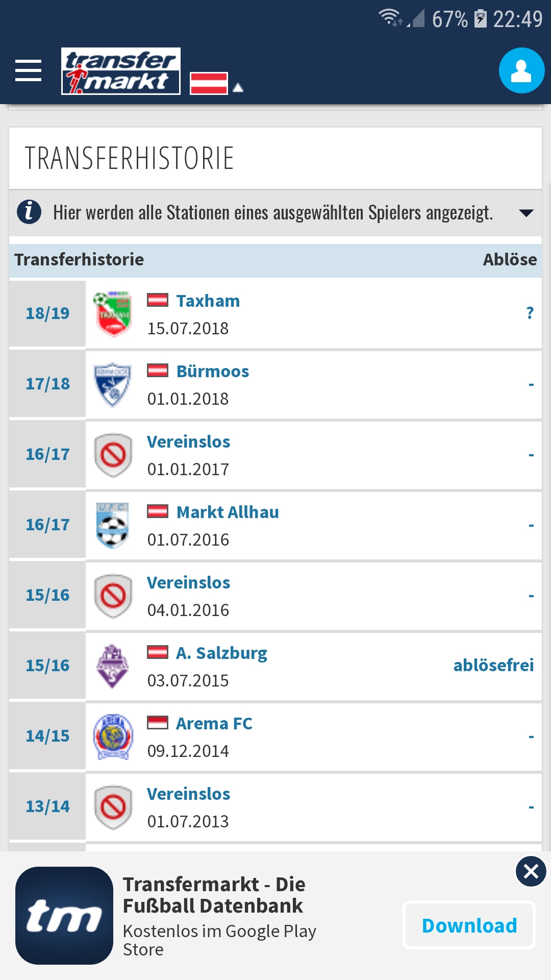Open the 18/19 season link
Image resolution: width=551 pixels, height=980 pixels.
(47, 313)
